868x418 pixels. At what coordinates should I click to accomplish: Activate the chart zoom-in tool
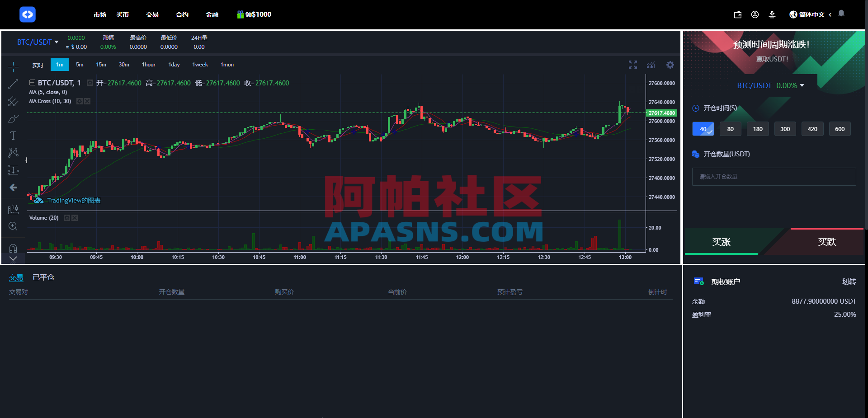[x=13, y=226]
